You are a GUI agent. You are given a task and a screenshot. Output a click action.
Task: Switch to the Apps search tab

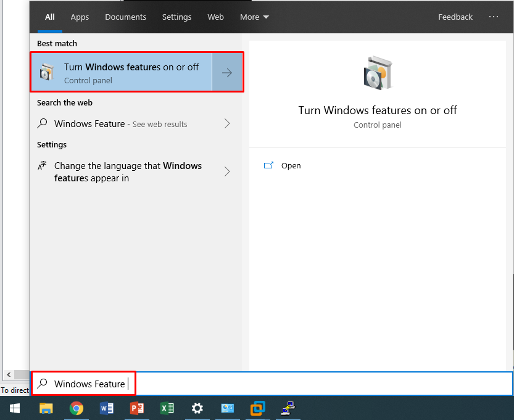click(80, 17)
